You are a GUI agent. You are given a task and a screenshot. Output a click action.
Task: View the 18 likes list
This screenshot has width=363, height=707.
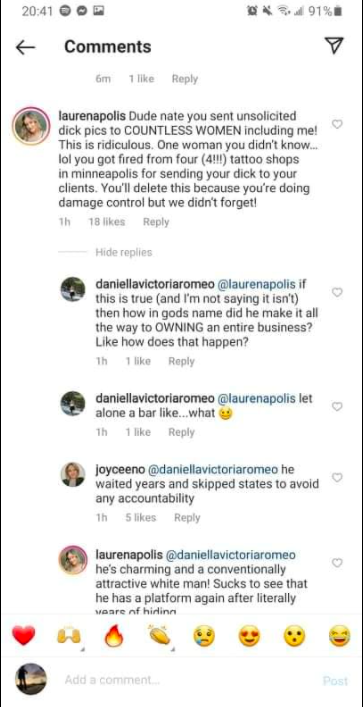click(x=106, y=222)
